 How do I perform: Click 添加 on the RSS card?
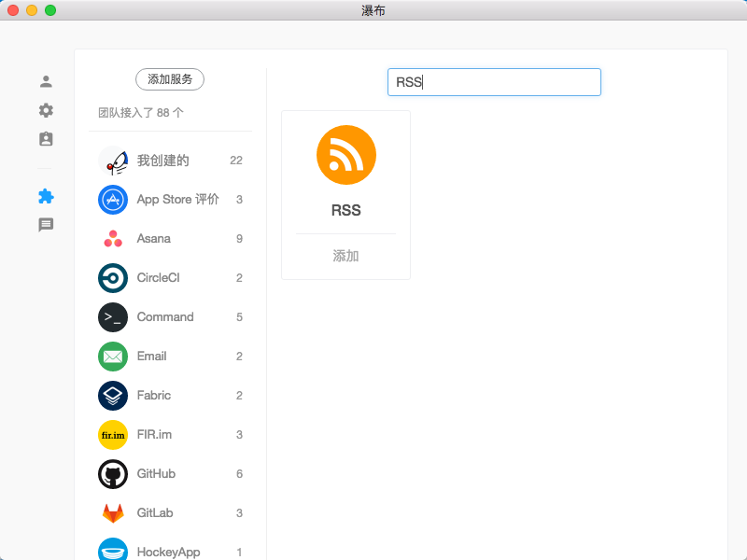(x=345, y=256)
